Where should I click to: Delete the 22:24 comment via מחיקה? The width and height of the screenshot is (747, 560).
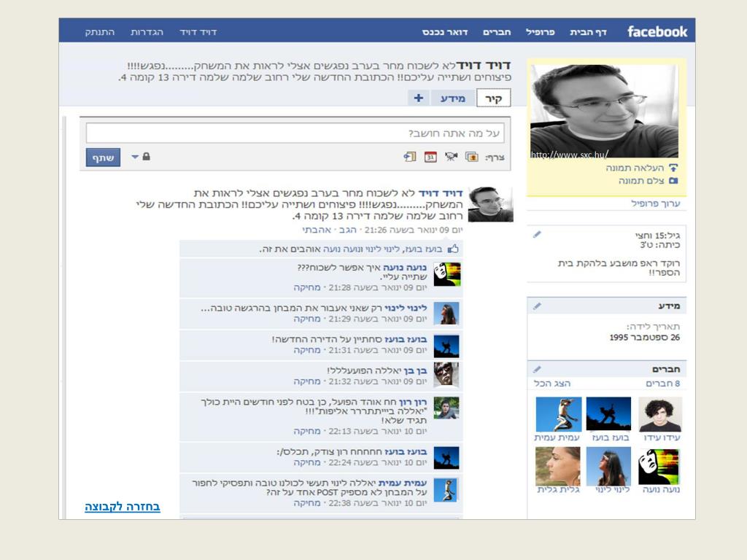(x=307, y=462)
